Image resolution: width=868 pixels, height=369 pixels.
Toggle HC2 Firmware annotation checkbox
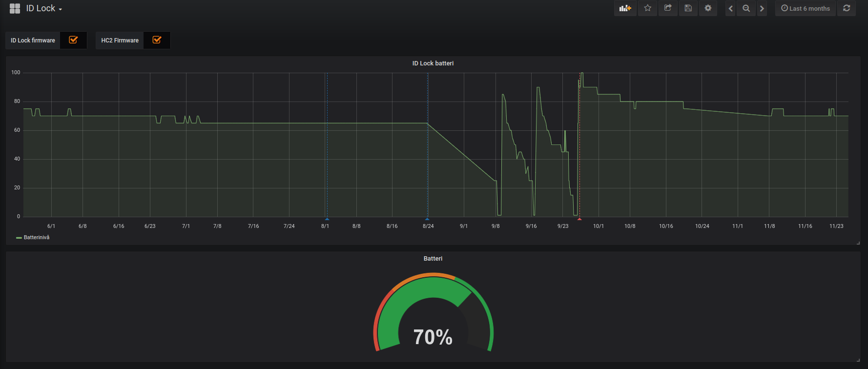157,40
